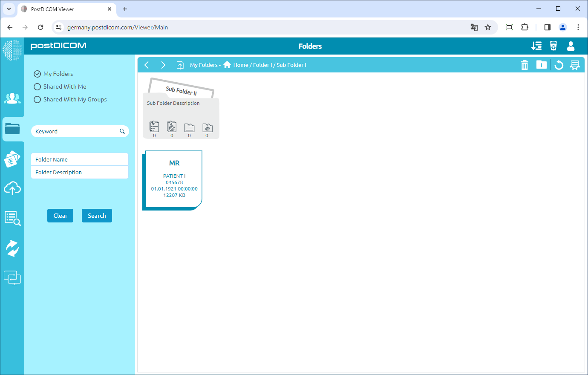Screen dimensions: 588x375
Task: Refresh the folder contents
Action: click(559, 65)
